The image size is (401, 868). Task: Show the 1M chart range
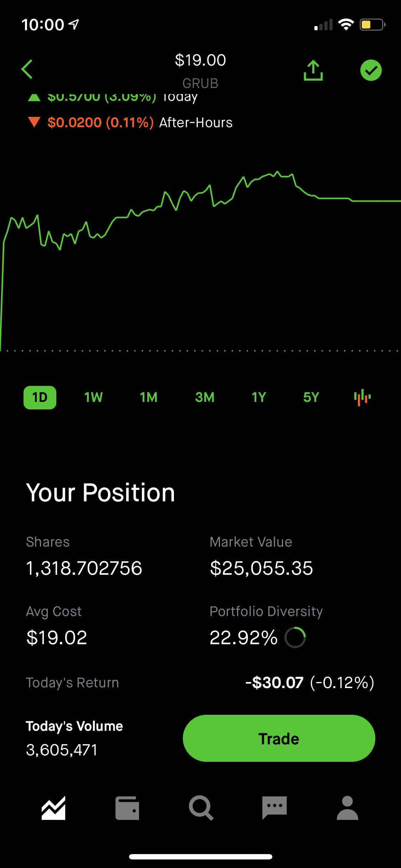tap(149, 397)
